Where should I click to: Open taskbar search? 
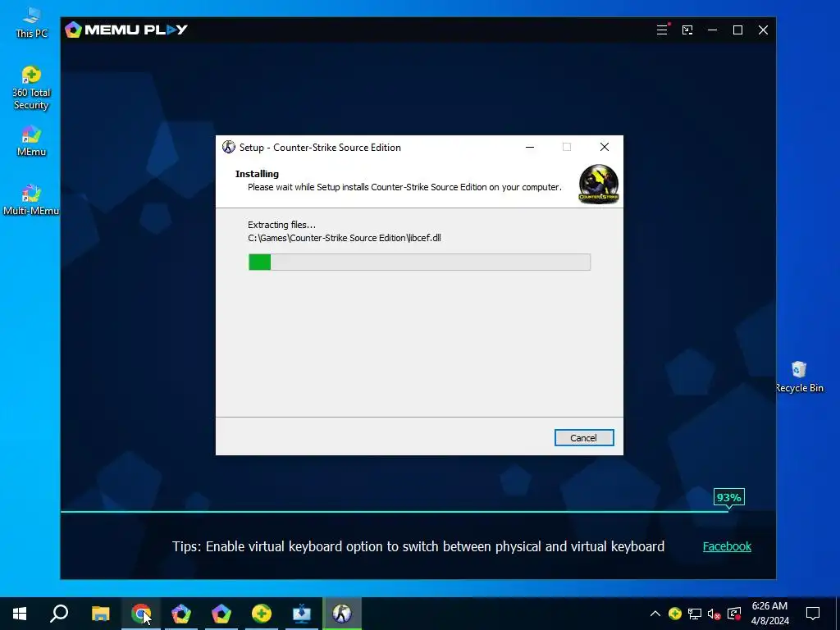[59, 614]
